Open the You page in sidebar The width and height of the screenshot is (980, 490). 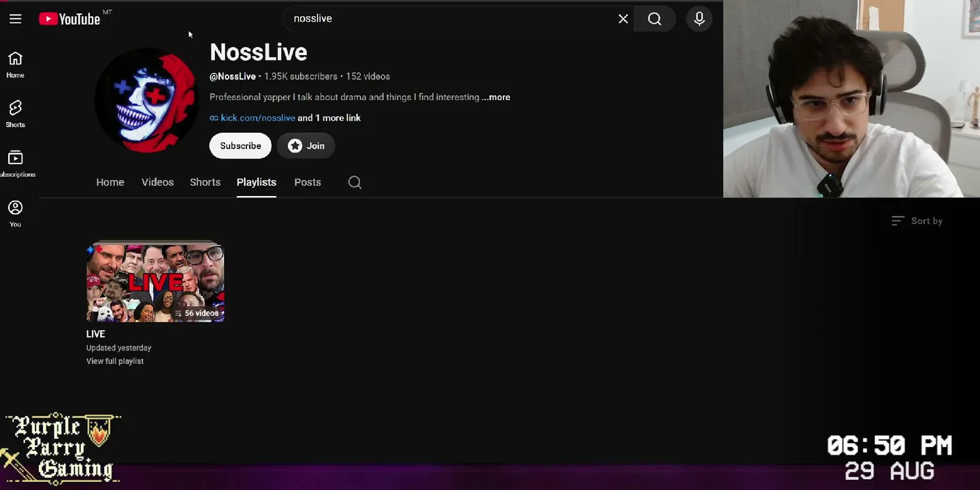coord(15,214)
